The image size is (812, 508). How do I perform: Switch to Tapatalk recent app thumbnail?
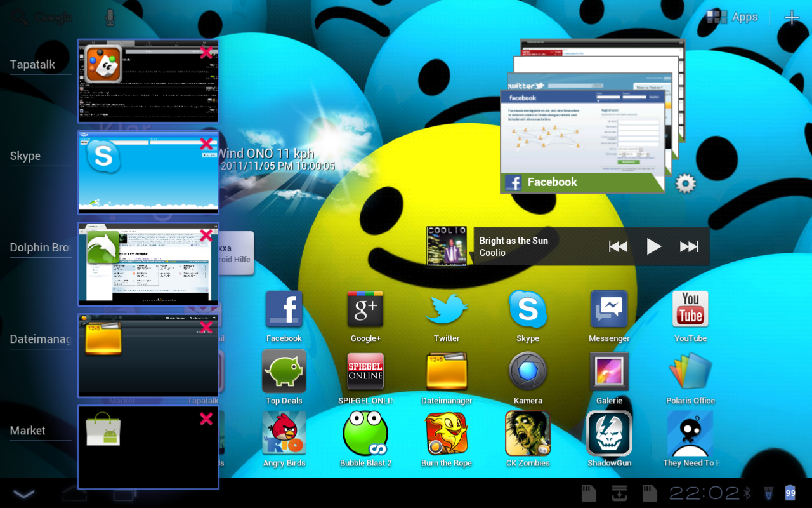coord(148,81)
